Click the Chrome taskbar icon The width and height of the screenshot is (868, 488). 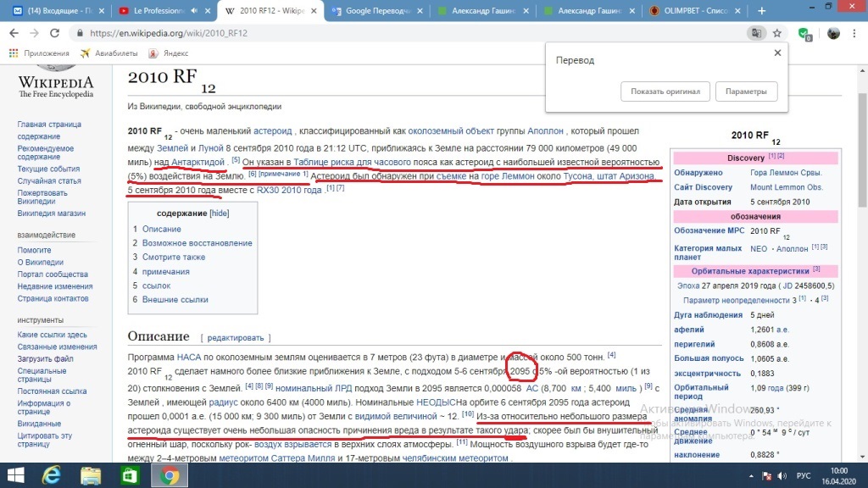[x=170, y=475]
